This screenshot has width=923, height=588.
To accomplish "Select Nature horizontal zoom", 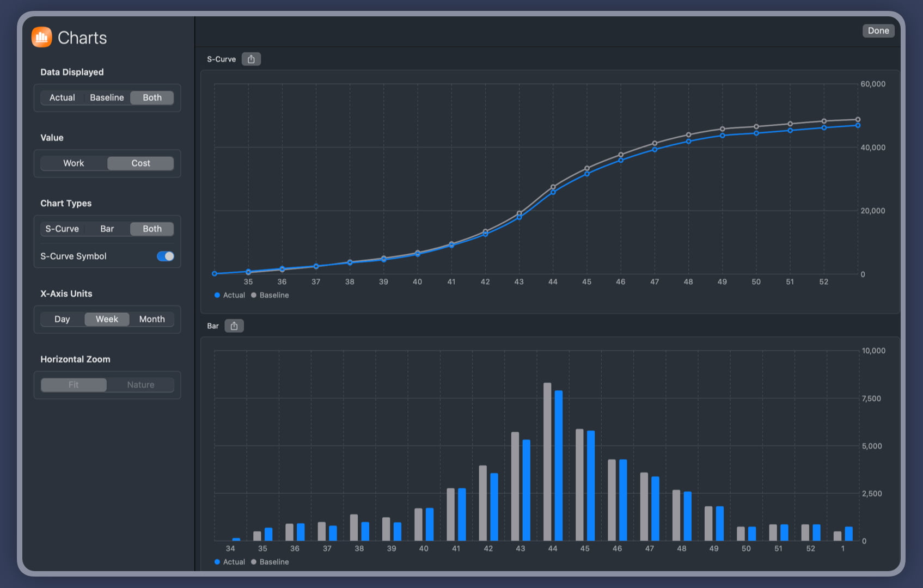I will tap(140, 385).
